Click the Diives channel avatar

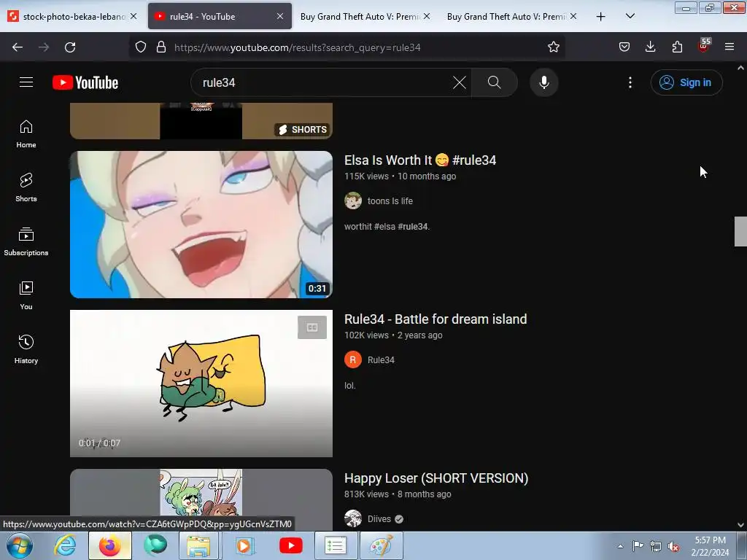[x=353, y=519]
